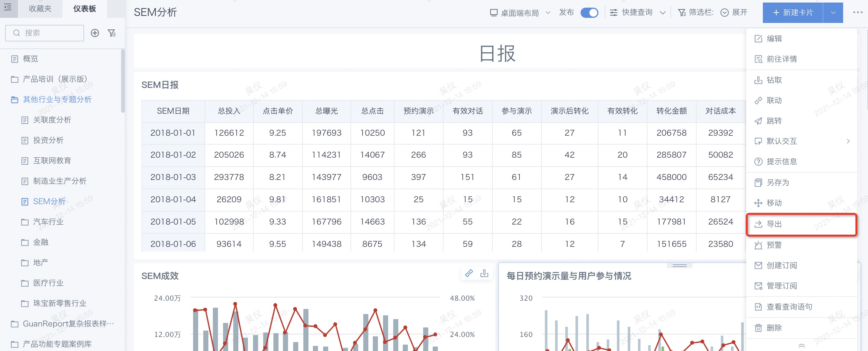Choose 删除 from the card menu
Viewport: 868px width, 351px height.
[x=802, y=328]
